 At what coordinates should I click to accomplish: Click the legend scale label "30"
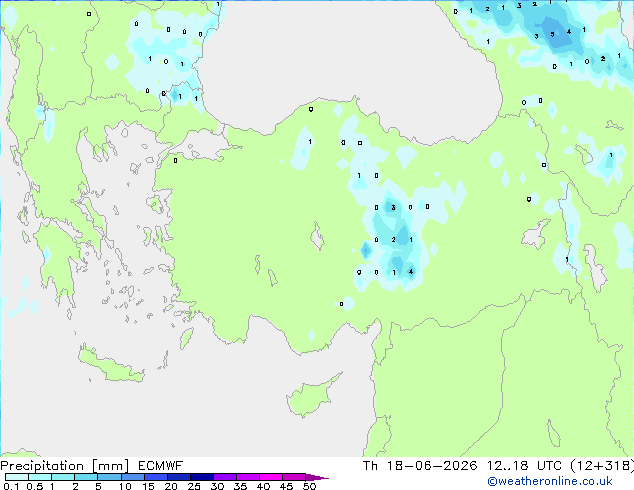(x=217, y=486)
